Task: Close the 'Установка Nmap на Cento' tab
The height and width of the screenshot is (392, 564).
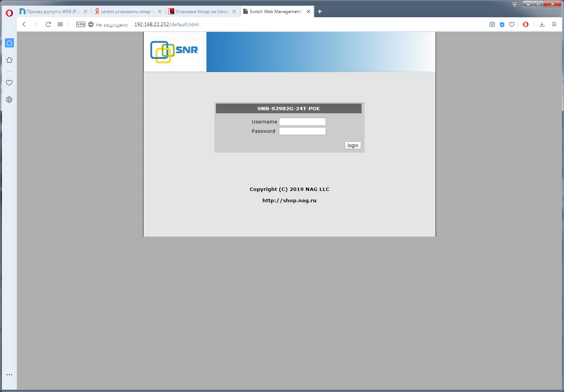Action: (x=234, y=12)
